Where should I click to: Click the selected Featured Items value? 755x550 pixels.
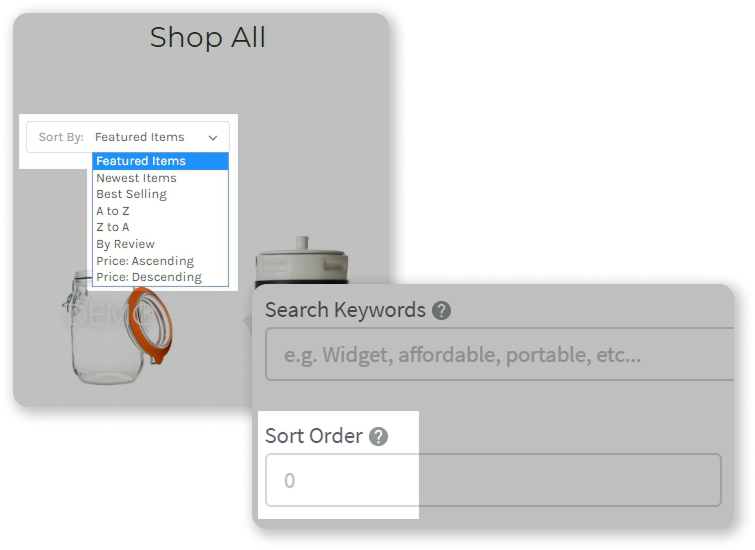click(140, 137)
